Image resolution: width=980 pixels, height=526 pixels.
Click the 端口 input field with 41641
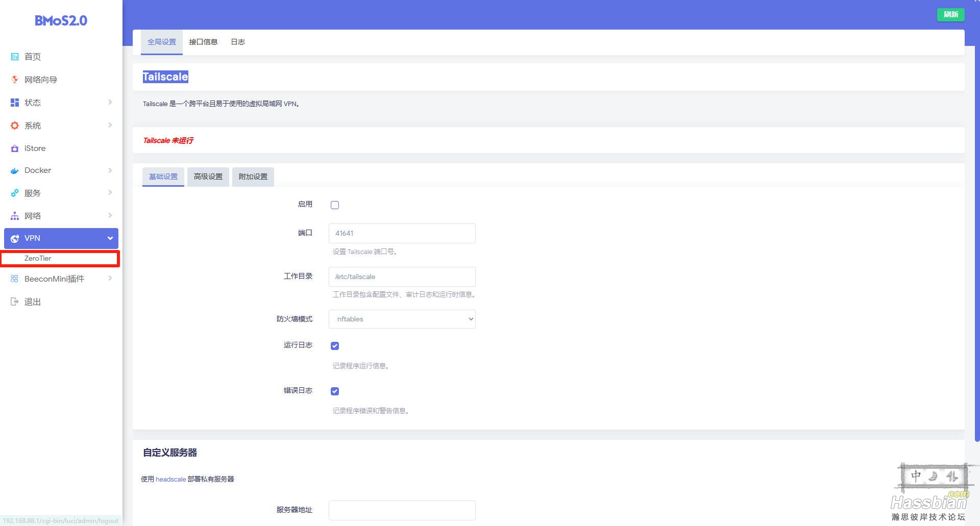[402, 233]
